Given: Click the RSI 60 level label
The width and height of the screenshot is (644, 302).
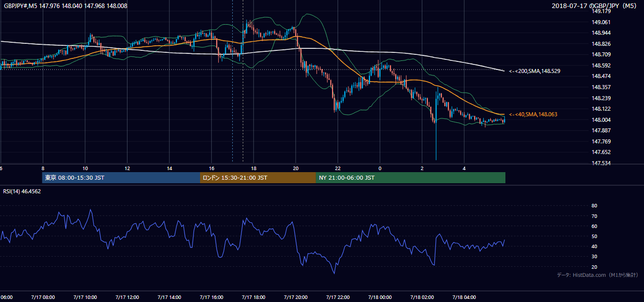Looking at the screenshot, I should [x=594, y=226].
